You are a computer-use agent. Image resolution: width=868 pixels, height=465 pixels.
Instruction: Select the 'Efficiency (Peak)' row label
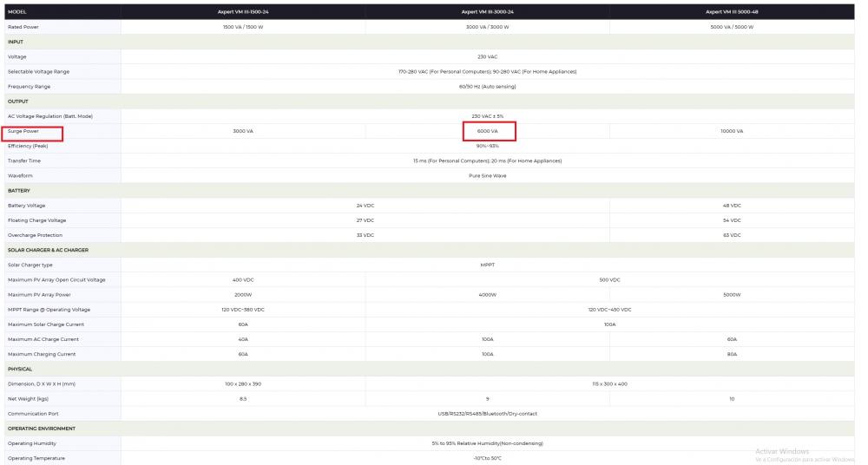[28, 146]
